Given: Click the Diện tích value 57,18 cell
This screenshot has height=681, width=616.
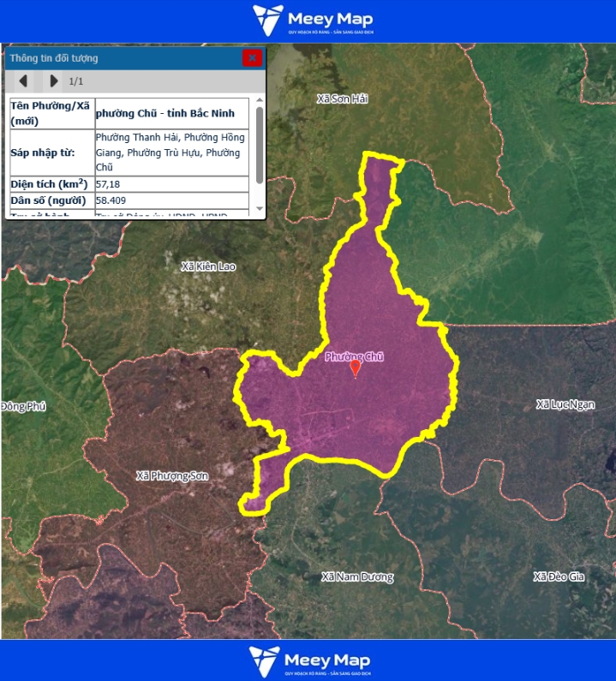Looking at the screenshot, I should (x=171, y=184).
